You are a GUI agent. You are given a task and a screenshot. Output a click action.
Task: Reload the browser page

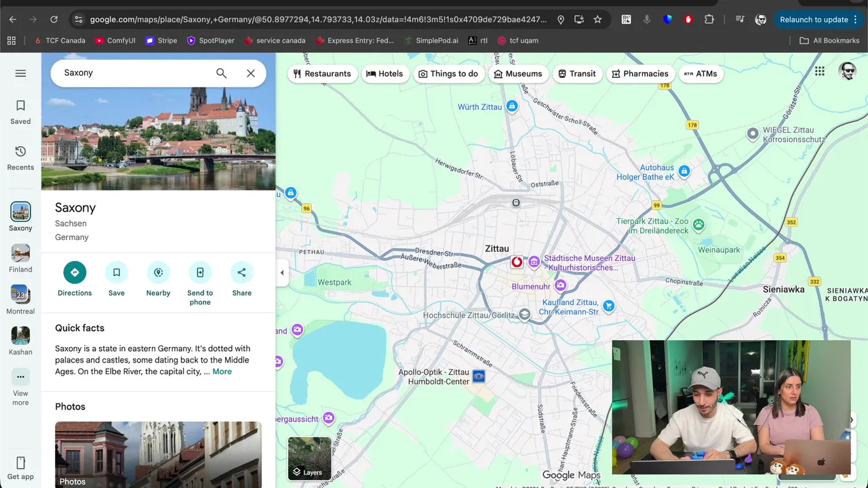click(54, 20)
